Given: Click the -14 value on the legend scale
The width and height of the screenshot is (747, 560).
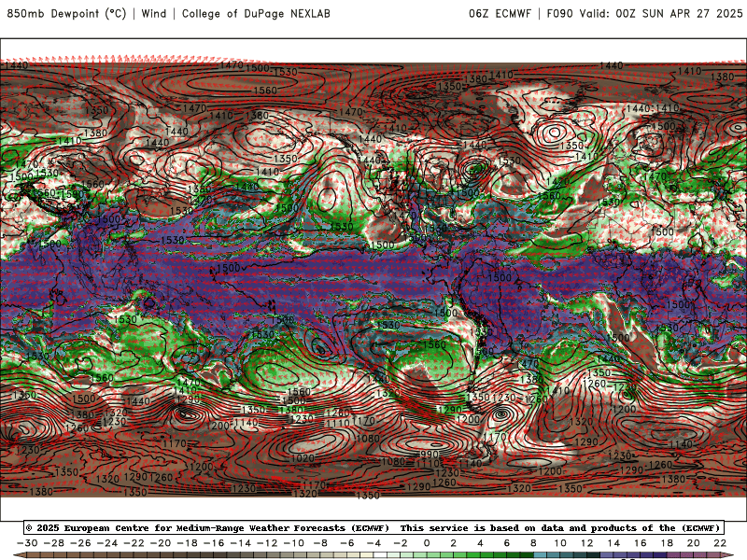Looking at the screenshot, I should (x=241, y=543).
